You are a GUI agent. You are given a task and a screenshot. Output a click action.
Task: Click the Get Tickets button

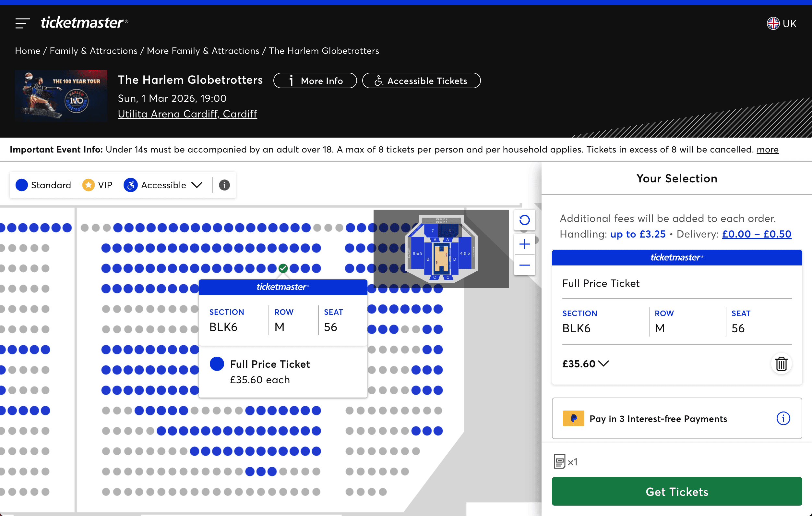[676, 491]
